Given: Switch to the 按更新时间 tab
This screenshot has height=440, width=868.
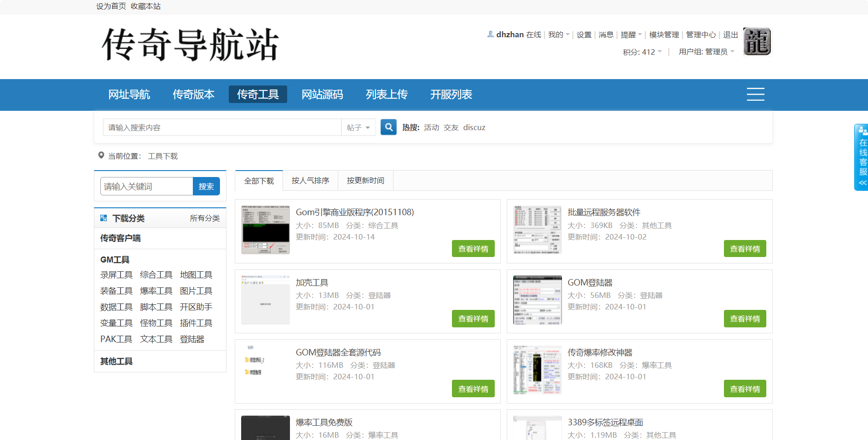Looking at the screenshot, I should tap(365, 181).
